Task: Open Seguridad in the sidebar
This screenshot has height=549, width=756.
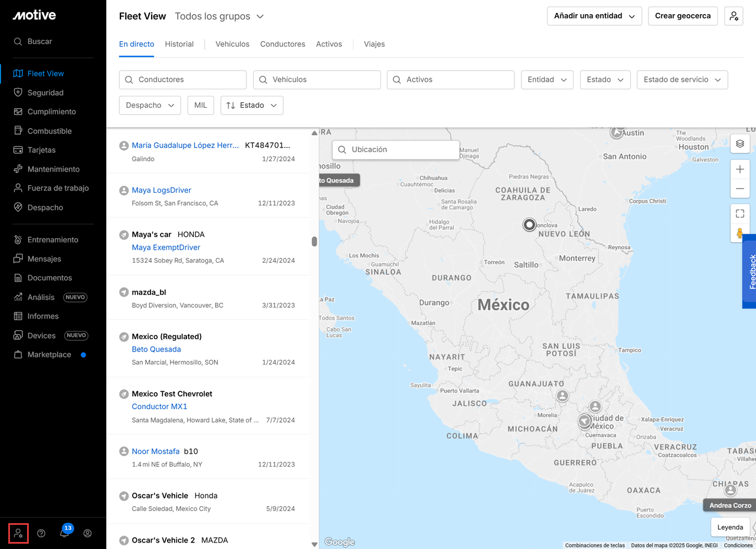Action: 45,93
